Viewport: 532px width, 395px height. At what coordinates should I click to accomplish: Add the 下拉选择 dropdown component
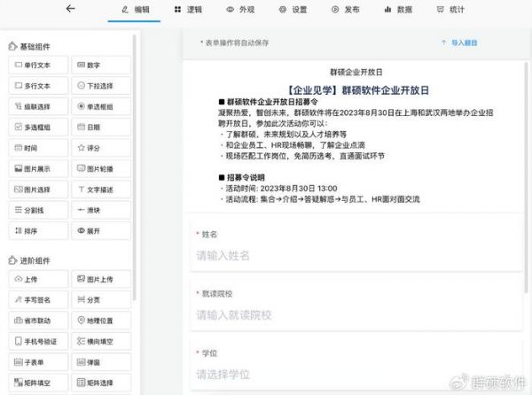(101, 86)
